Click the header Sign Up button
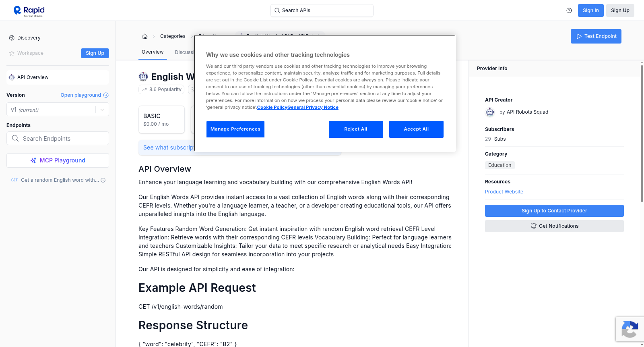 [x=620, y=10]
